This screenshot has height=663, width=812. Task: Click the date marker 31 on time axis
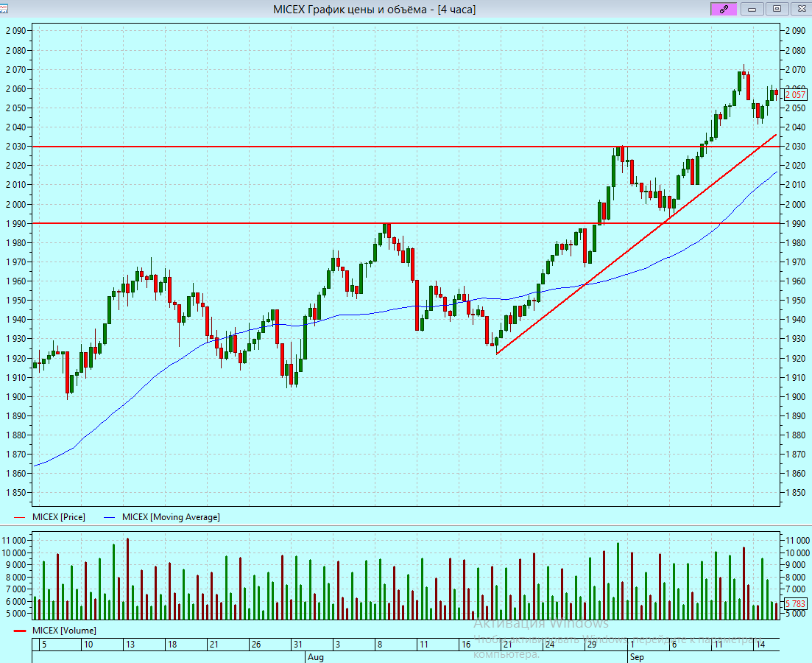pos(297,645)
